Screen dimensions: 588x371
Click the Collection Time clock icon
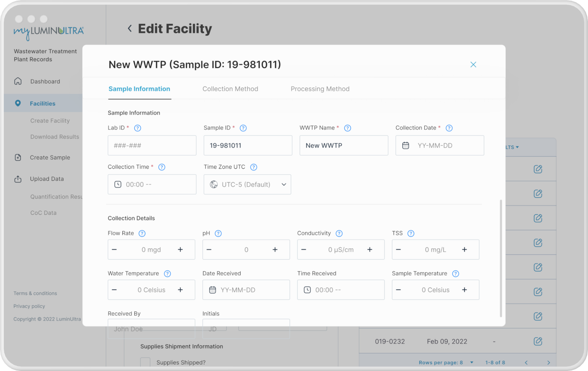[118, 185]
